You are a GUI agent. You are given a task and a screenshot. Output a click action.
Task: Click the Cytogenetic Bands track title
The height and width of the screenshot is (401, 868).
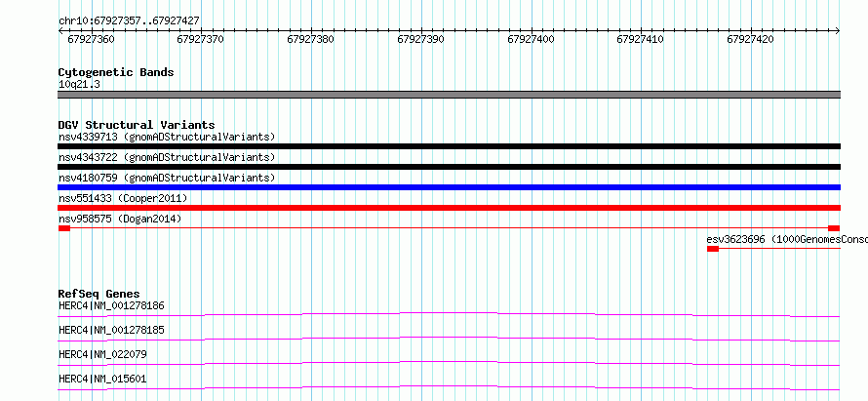[116, 72]
